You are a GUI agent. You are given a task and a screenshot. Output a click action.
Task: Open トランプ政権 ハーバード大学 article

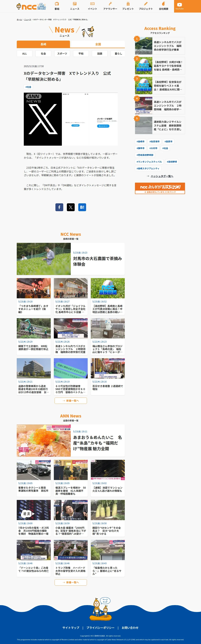pos(71,558)
